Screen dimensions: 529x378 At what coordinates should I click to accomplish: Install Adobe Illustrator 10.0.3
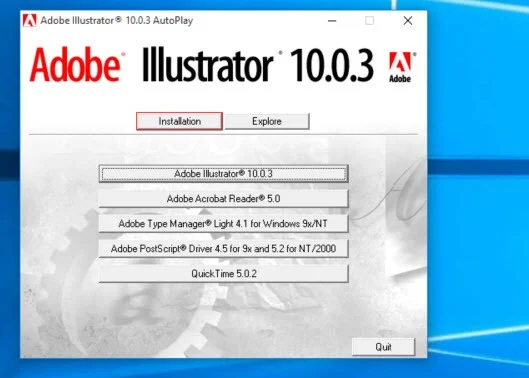pos(224,173)
